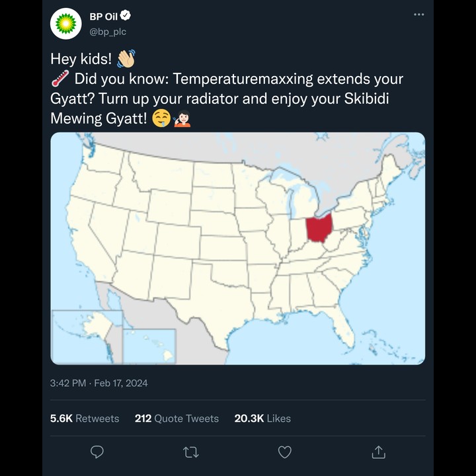Click the thermometer emoji in tweet text
Image resolution: width=476 pixels, height=476 pixels.
tap(59, 79)
